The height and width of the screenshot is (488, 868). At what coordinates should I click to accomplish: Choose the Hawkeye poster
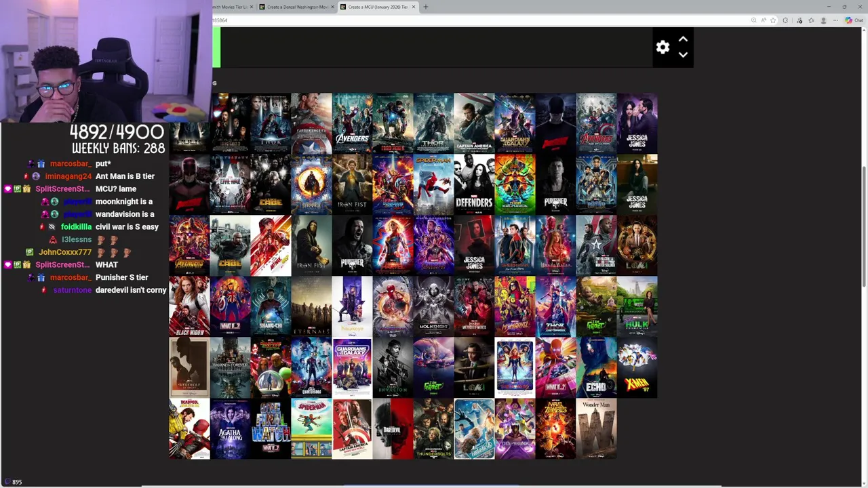[352, 306]
